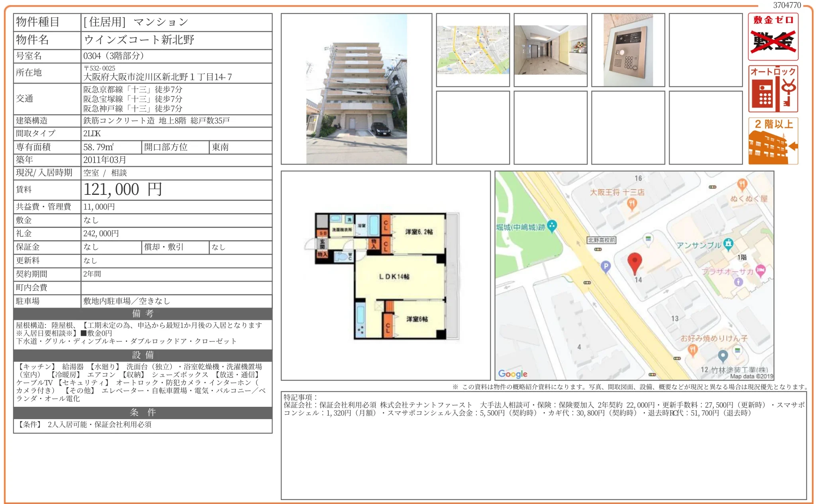Open the intercom panel photo thumbnail
This screenshot has height=504, width=819.
[628, 50]
